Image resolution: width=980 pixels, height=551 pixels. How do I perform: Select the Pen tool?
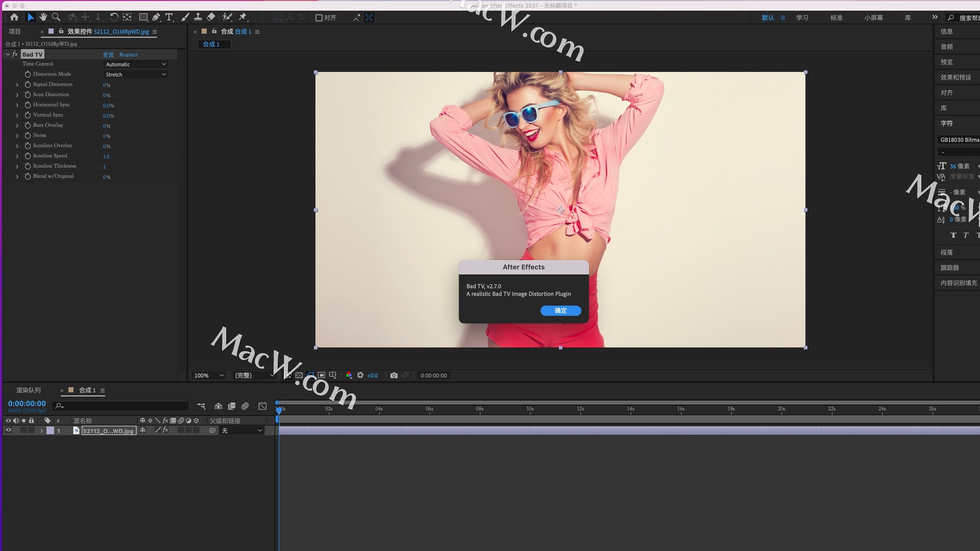point(156,17)
